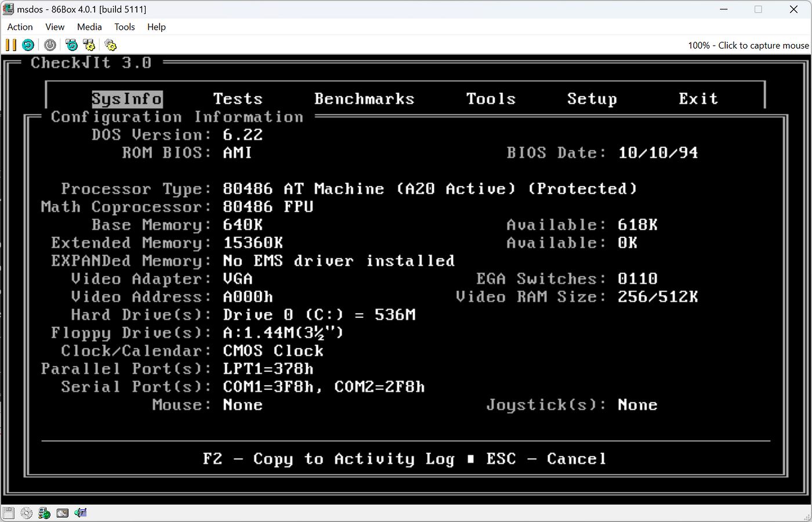
Task: Select the Tests menu in CheckIt
Action: coord(238,99)
